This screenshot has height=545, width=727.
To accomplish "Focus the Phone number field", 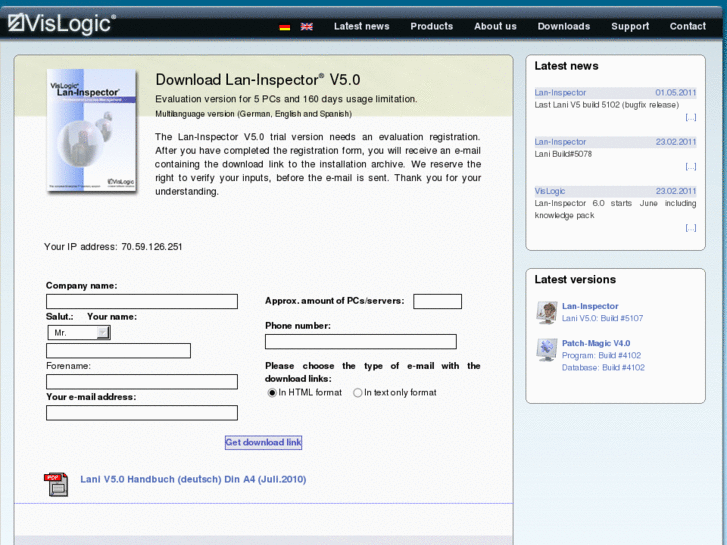I will click(361, 342).
